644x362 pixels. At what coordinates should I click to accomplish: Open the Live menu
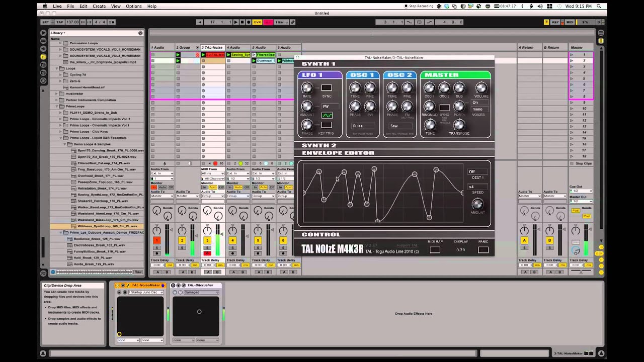pyautogui.click(x=57, y=6)
